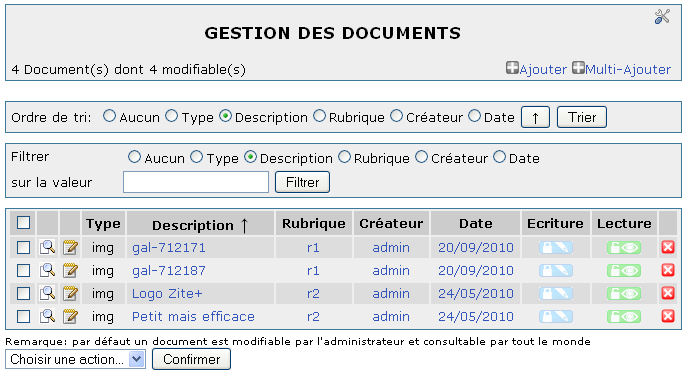Open the Choisir une action dropdown
686x374 pixels.
(75, 359)
